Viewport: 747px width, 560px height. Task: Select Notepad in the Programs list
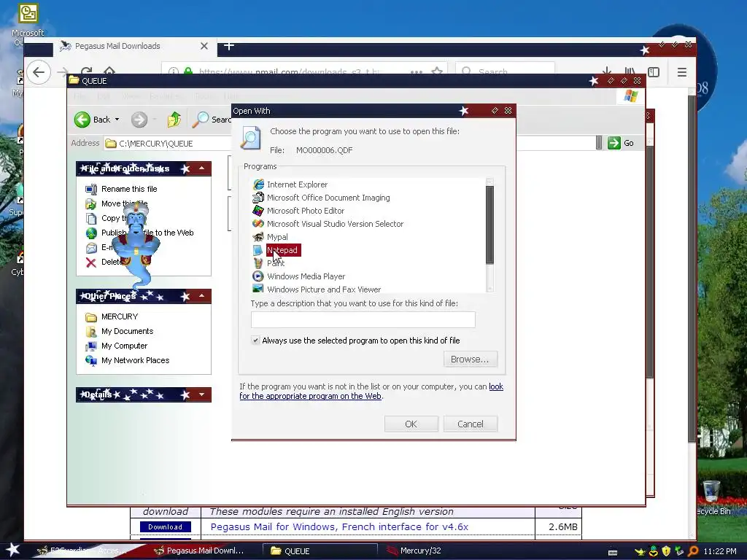coord(282,250)
